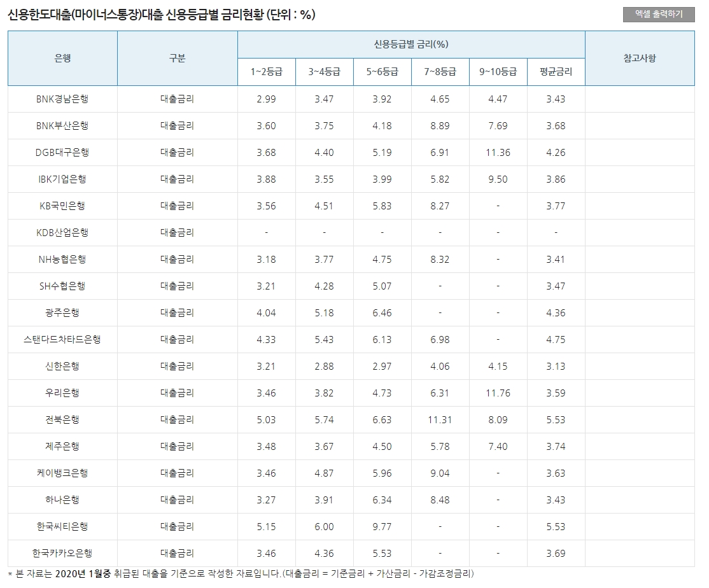Click the 3~4등급 column header

(324, 72)
